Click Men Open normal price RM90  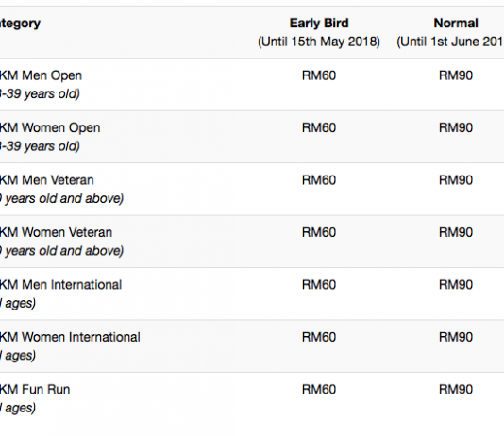[x=456, y=75]
